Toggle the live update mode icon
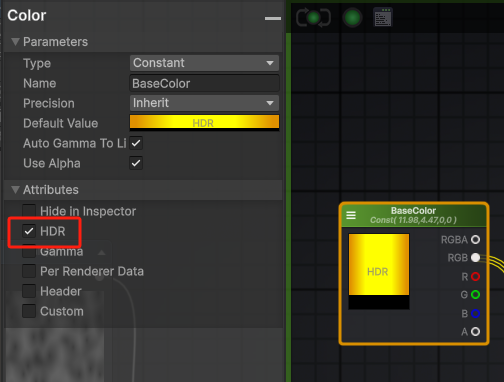Viewport: 504px width, 382px height. tap(313, 18)
